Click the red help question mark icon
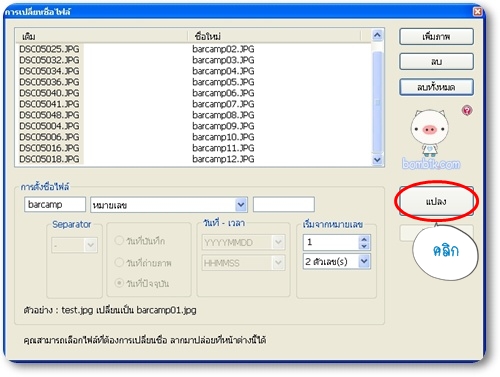Image resolution: width=500 pixels, height=377 pixels. click(467, 110)
